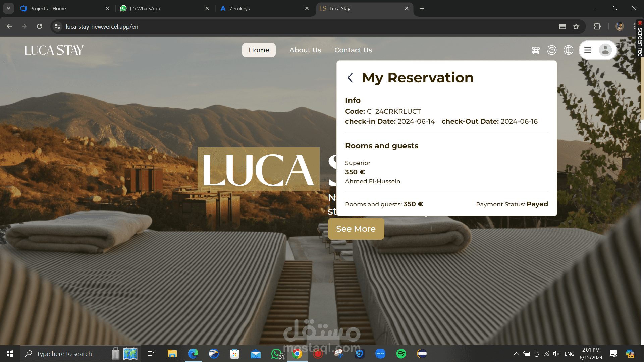The width and height of the screenshot is (644, 362).
Task: Open the hamburger menu toggle
Action: [x=588, y=50]
